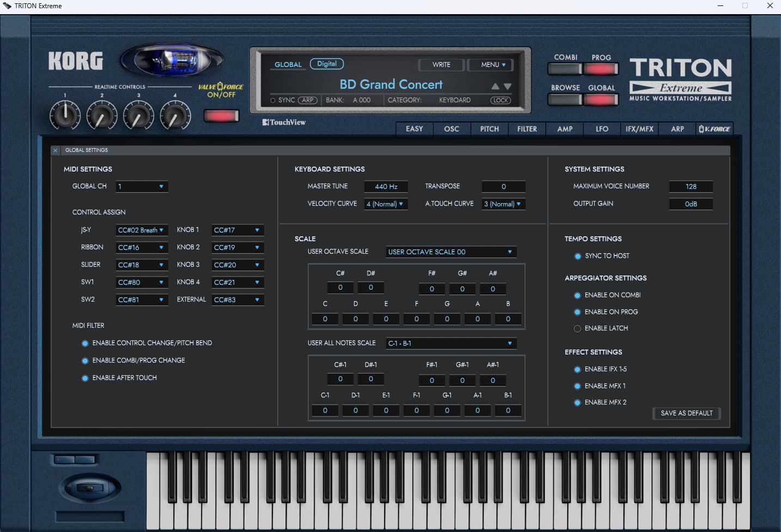
Task: Click the Digital mode badge
Action: 327,64
